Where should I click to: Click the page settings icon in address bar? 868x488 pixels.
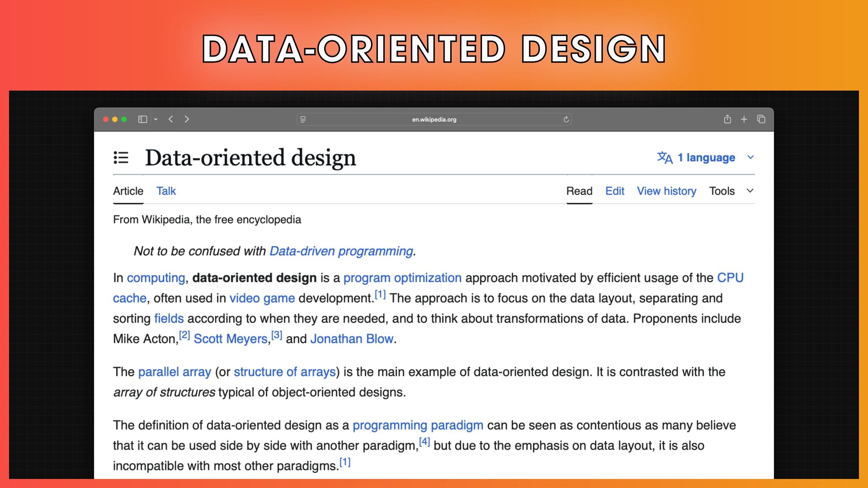pos(303,119)
